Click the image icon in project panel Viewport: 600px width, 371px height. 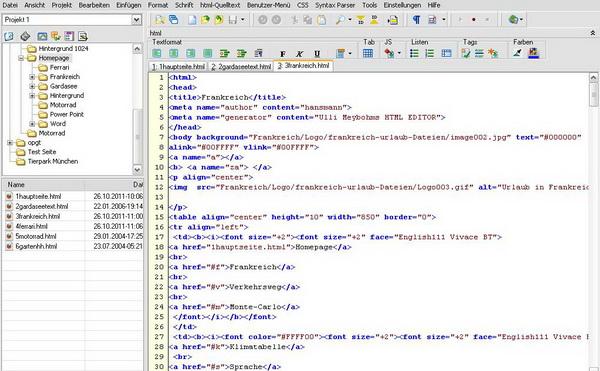(42, 36)
